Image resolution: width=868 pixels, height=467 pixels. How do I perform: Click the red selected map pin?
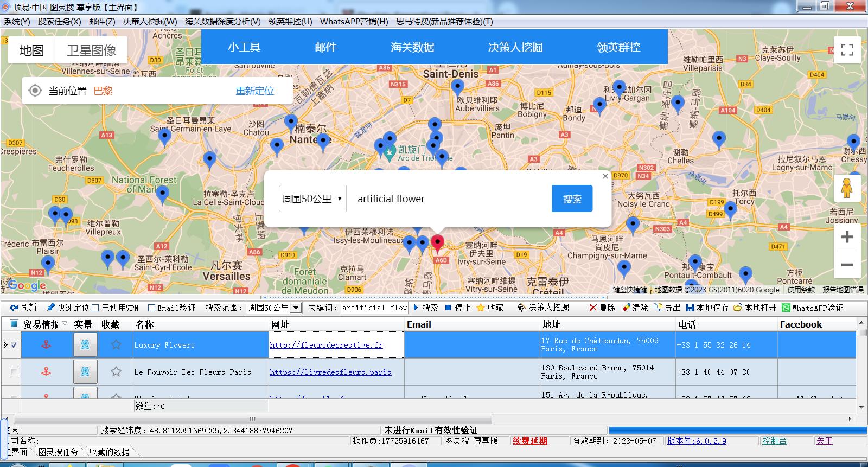click(x=438, y=245)
